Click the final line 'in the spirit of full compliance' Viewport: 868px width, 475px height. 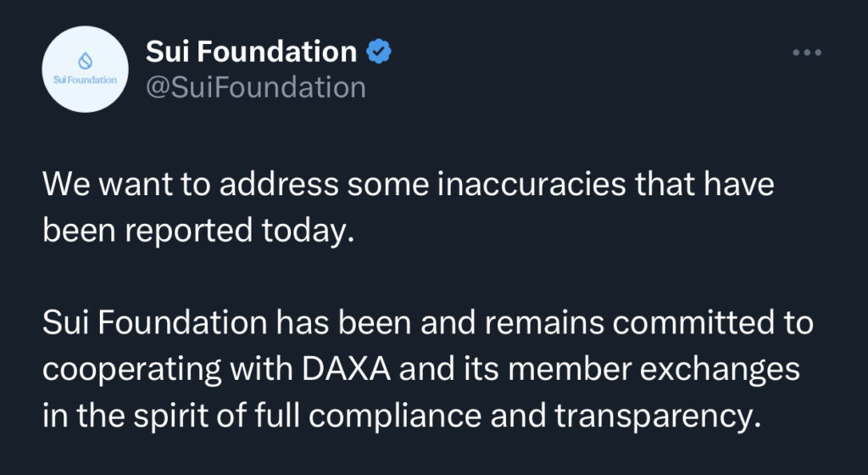pos(402,416)
